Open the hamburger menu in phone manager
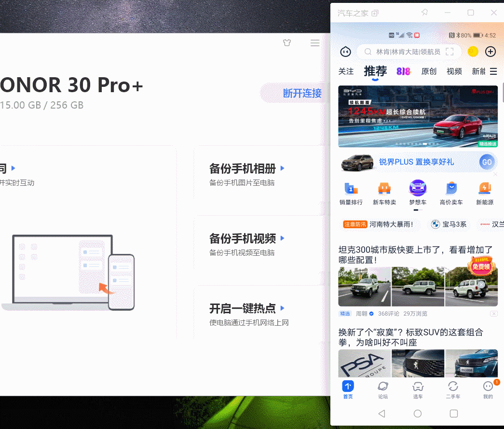This screenshot has height=429, width=504. pyautogui.click(x=315, y=43)
